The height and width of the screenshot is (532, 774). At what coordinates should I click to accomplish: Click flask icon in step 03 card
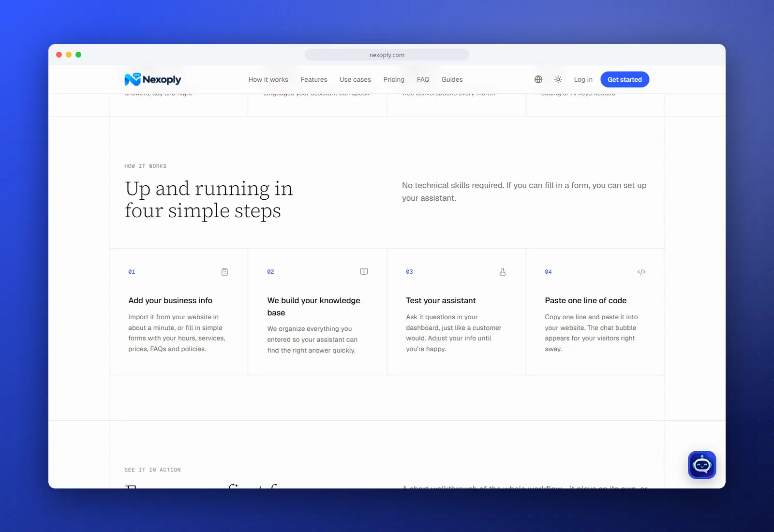503,272
